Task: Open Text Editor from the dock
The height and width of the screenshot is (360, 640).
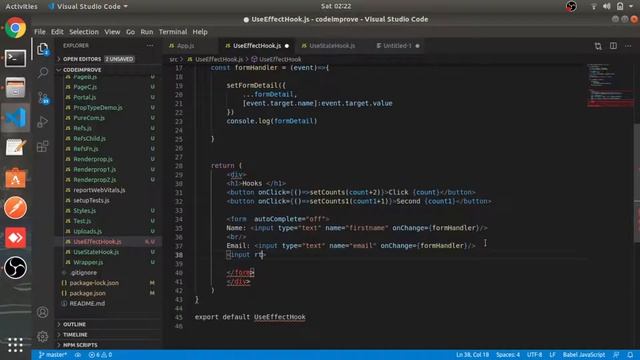Action: [x=16, y=147]
